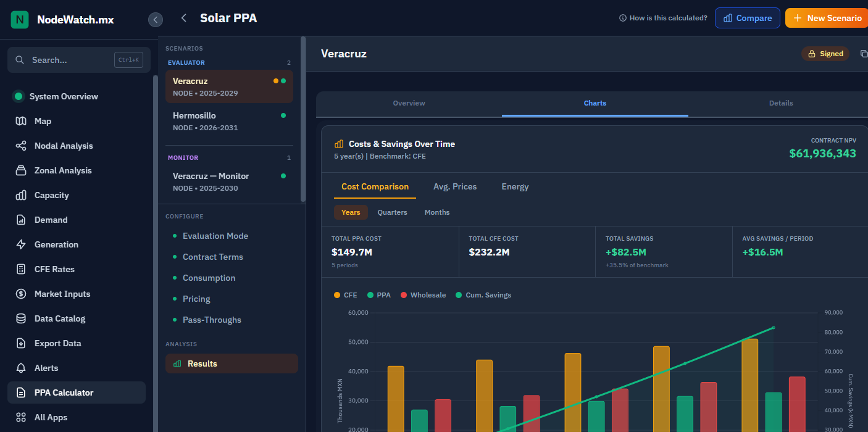Image resolution: width=868 pixels, height=432 pixels.
Task: Click the Map sidebar icon
Action: (x=21, y=121)
